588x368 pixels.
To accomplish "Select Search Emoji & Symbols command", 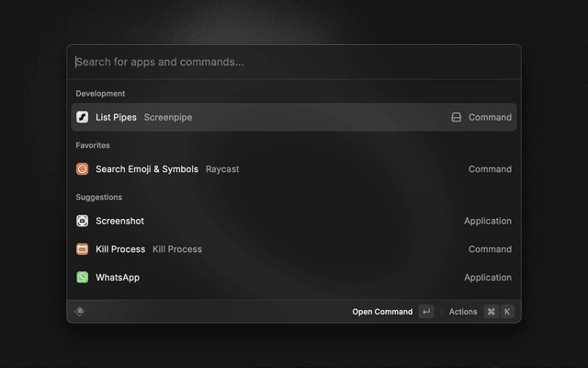I will point(147,169).
